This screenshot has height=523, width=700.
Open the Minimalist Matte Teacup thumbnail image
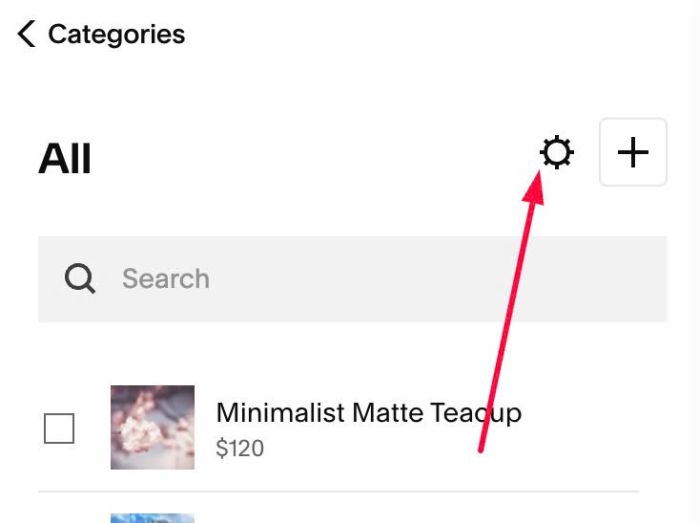tap(153, 427)
